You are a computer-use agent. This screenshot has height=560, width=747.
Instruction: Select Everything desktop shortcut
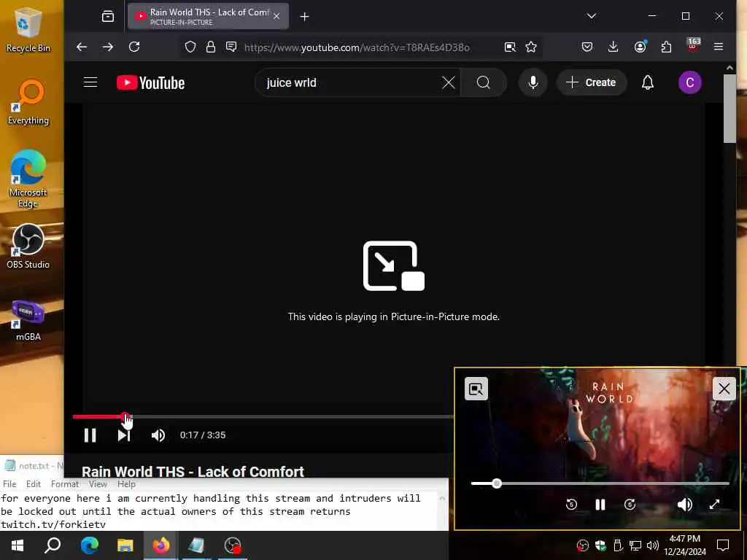pos(28,103)
